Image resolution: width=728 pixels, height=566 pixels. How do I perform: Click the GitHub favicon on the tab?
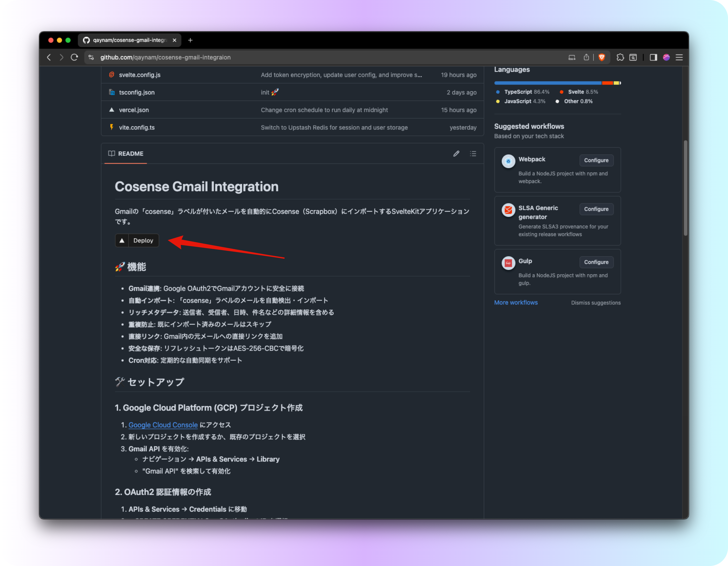(x=86, y=40)
